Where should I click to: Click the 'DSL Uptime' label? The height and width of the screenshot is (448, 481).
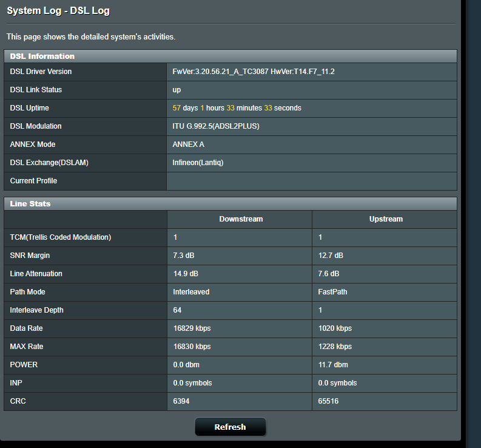[x=30, y=108]
